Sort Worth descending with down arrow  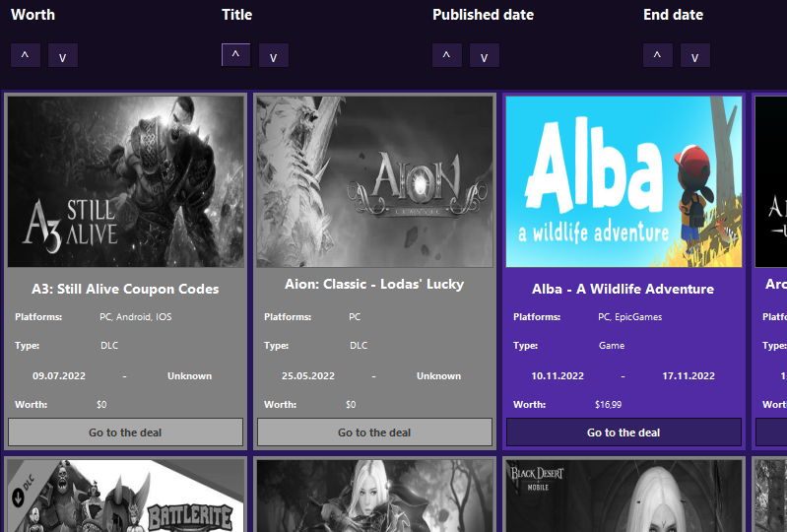62,56
